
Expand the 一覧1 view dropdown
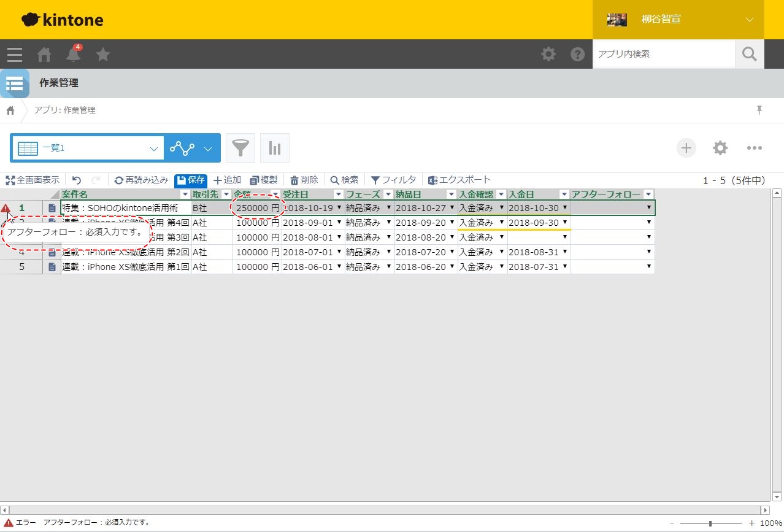point(153,148)
